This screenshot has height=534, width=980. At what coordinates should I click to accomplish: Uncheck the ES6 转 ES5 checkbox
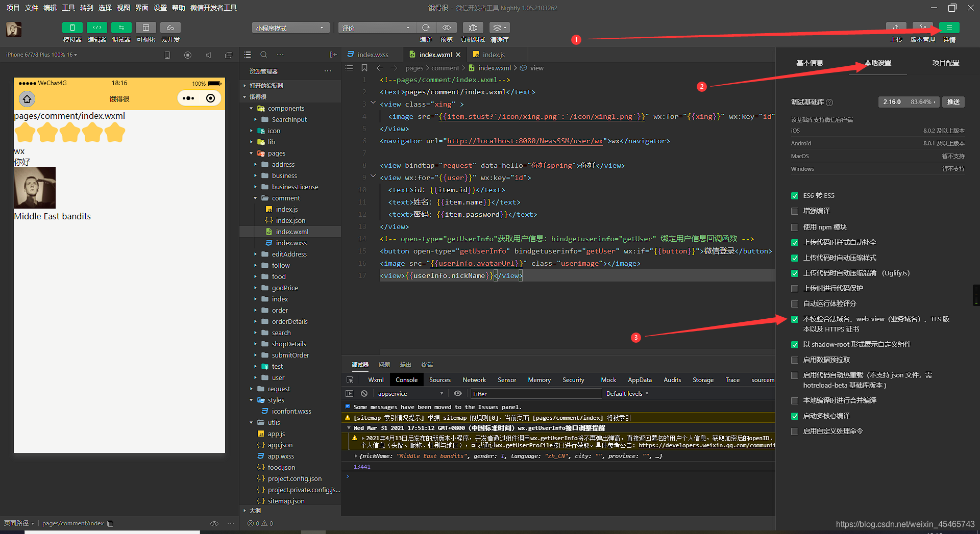pos(794,196)
